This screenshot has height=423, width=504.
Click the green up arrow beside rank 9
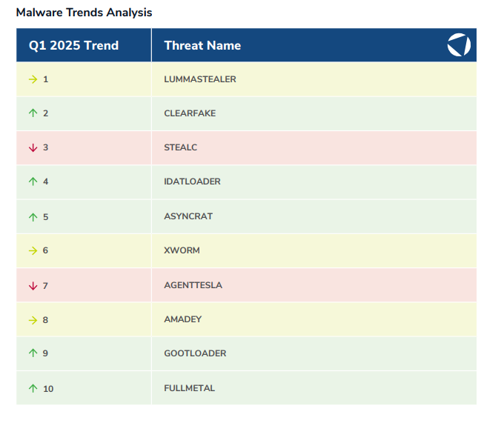coord(33,353)
